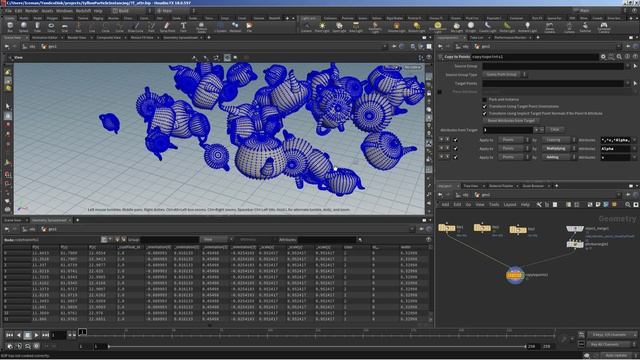
Task: Open the Copying method dropdown
Action: [558, 140]
